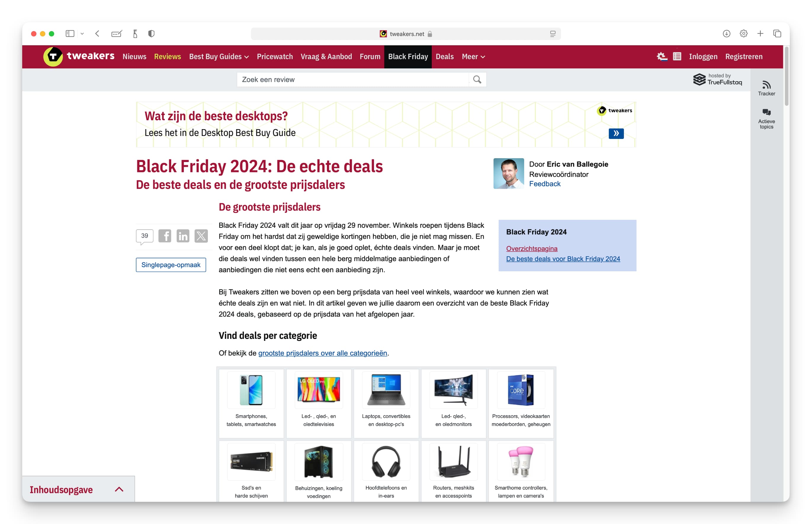Open grootste prijsdalers over alle categorieën link
The image size is (812, 524).
pyautogui.click(x=322, y=353)
